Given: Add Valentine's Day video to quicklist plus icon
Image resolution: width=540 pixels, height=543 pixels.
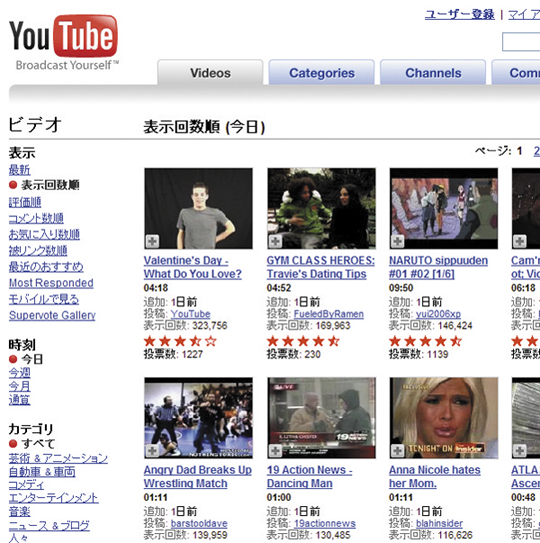Looking at the screenshot, I should [x=152, y=241].
